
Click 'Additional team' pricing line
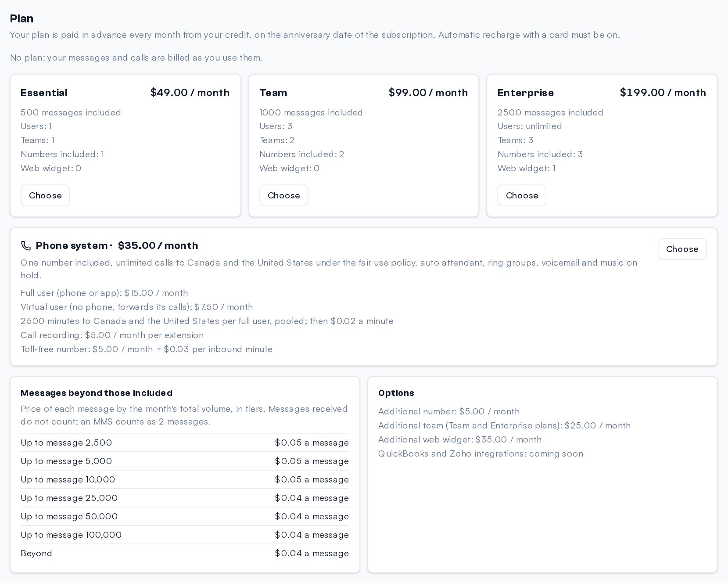point(505,426)
